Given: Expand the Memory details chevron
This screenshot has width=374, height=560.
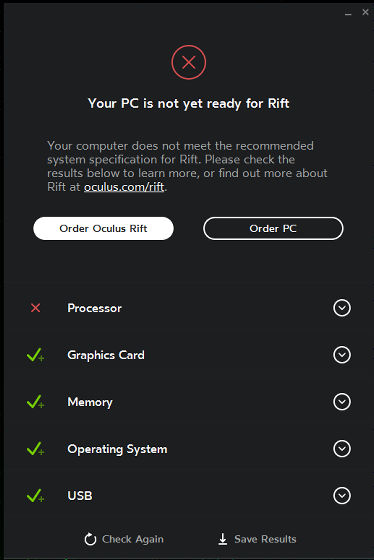Looking at the screenshot, I should tap(342, 402).
